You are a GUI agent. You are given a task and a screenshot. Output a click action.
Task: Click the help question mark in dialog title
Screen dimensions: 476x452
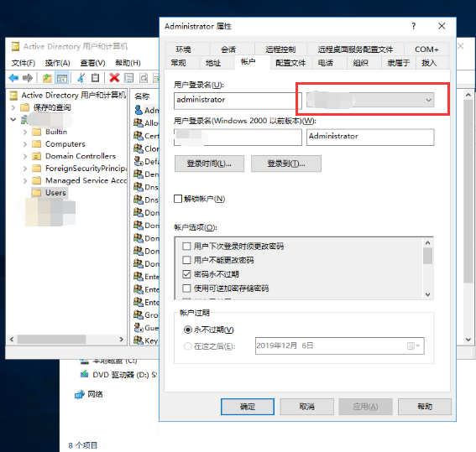coord(414,26)
